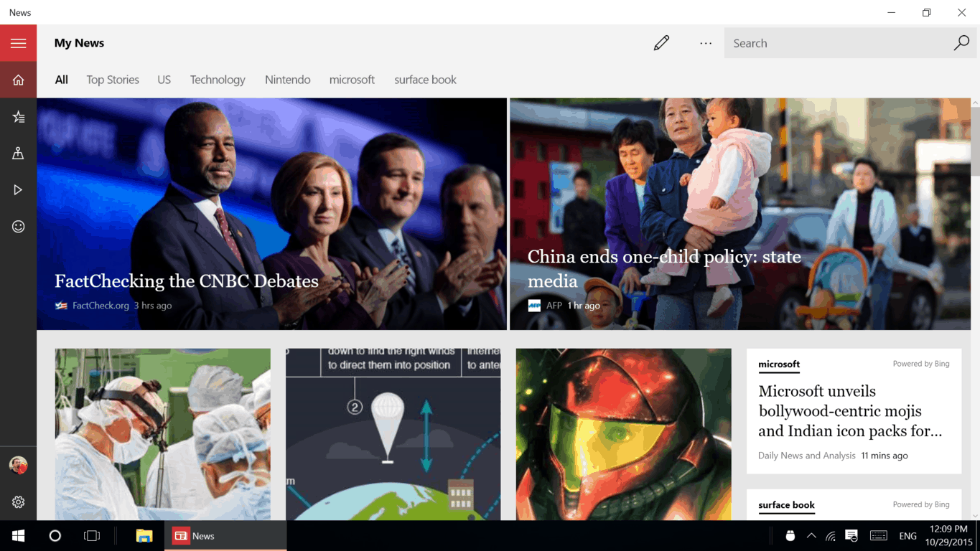
Task: Open the Local news sidebar icon
Action: 18,153
